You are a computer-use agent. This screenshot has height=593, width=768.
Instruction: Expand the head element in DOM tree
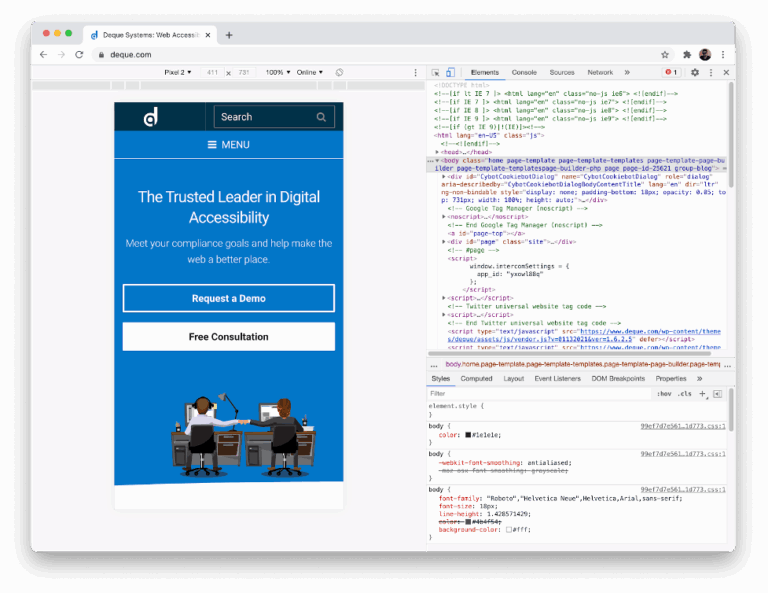point(437,152)
